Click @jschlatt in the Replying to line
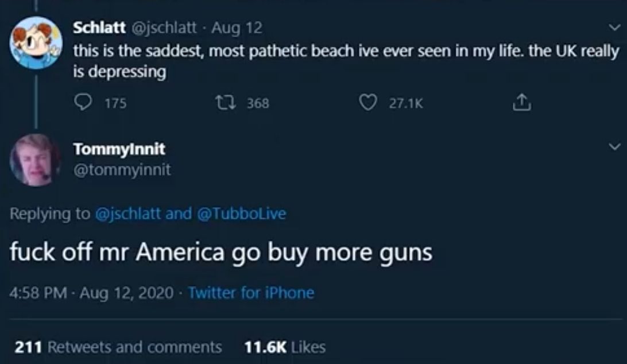The height and width of the screenshot is (364, 627). [127, 214]
